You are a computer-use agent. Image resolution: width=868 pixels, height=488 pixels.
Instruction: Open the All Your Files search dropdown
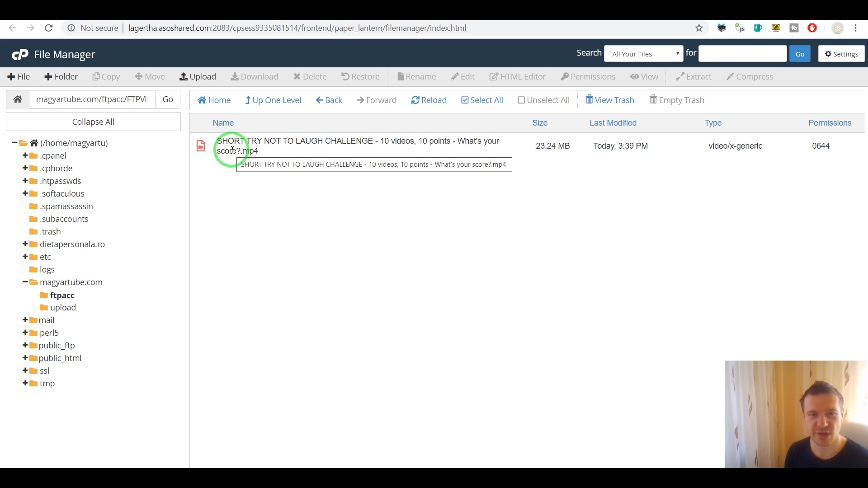tap(643, 54)
